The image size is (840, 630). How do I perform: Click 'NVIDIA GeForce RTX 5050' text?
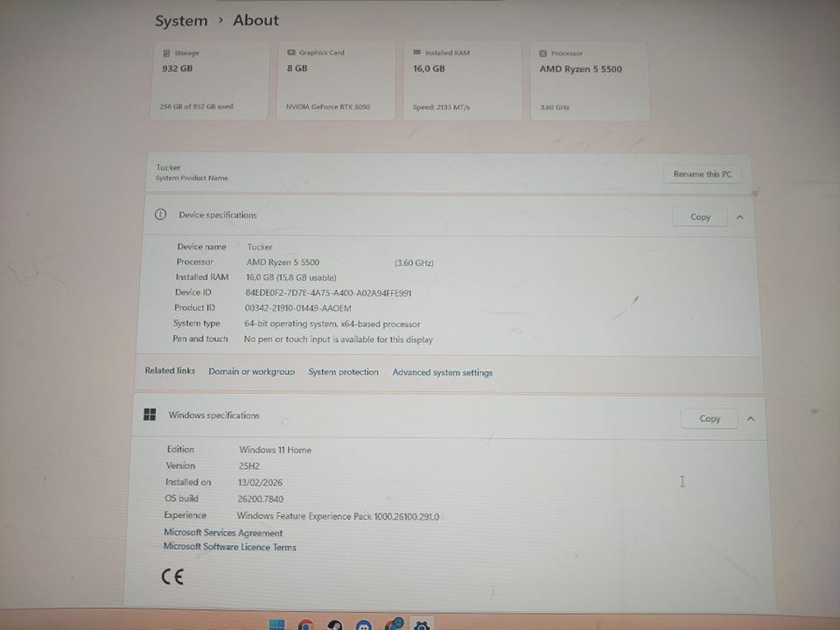click(328, 107)
